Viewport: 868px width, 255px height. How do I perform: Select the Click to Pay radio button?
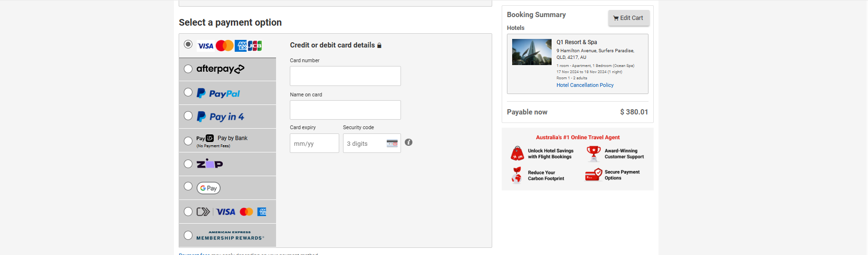point(188,211)
